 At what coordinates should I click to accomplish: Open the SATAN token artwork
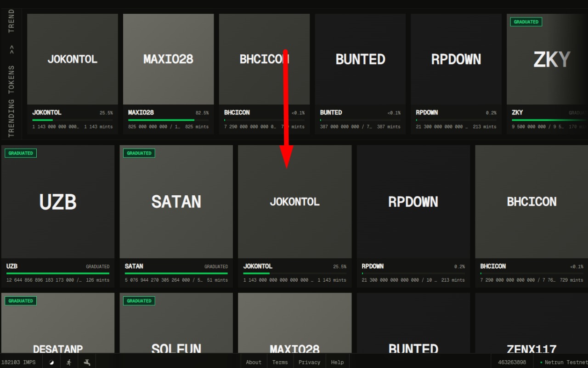click(x=176, y=202)
